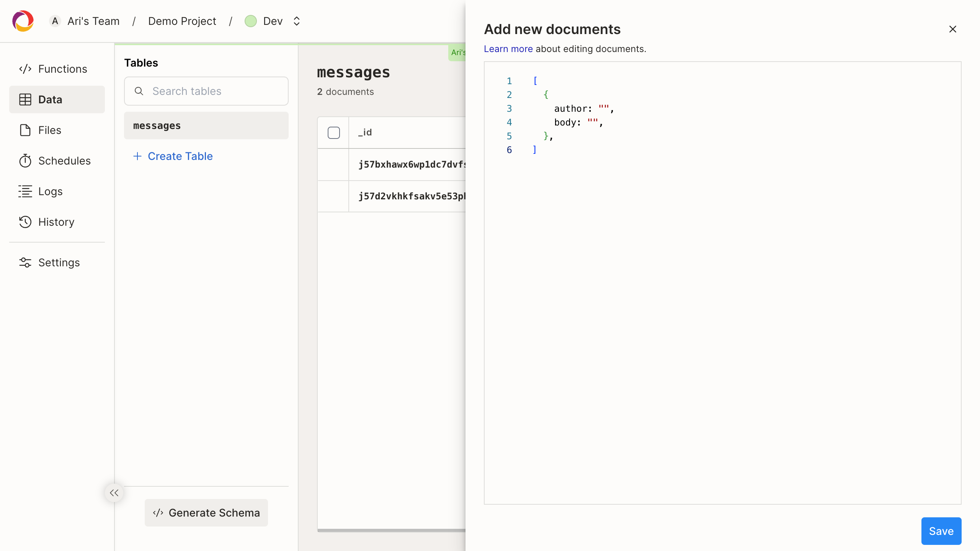The width and height of the screenshot is (980, 551).
Task: Click the Files document icon
Action: click(x=25, y=130)
